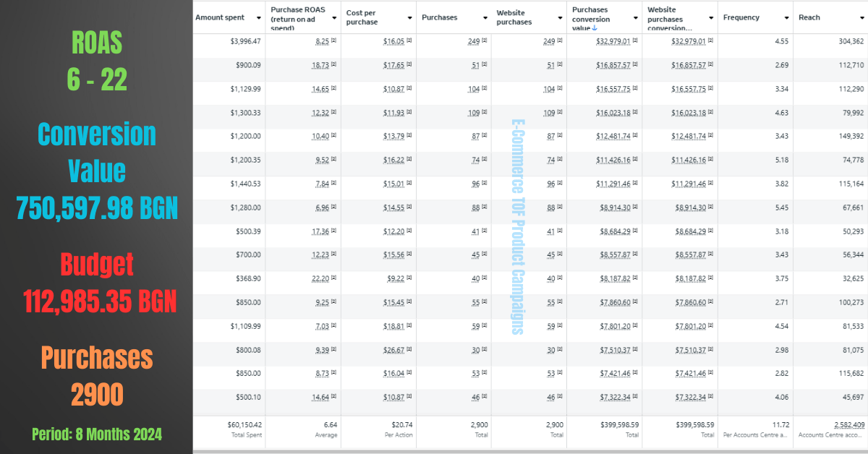Image resolution: width=868 pixels, height=454 pixels.
Task: Click footnote icon beside 14.65 ROAS value
Action: [334, 89]
